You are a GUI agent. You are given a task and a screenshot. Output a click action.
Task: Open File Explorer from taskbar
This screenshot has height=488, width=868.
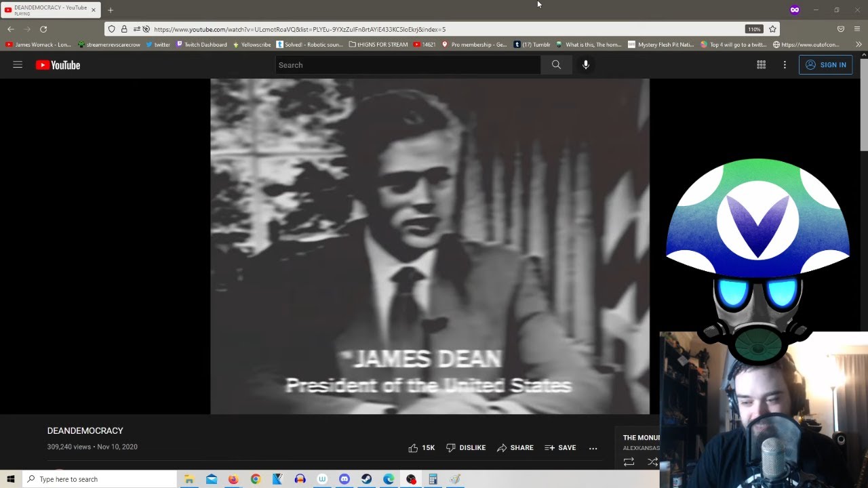pyautogui.click(x=189, y=479)
